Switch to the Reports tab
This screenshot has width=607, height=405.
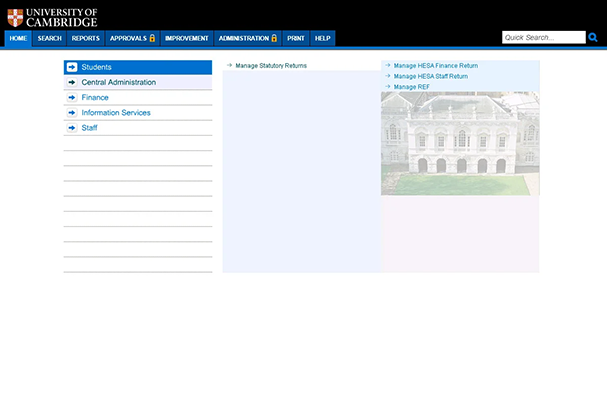(86, 38)
